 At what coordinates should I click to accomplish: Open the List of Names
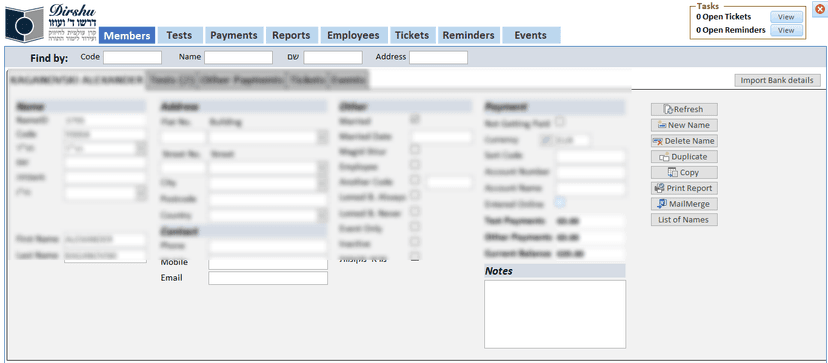tap(684, 220)
